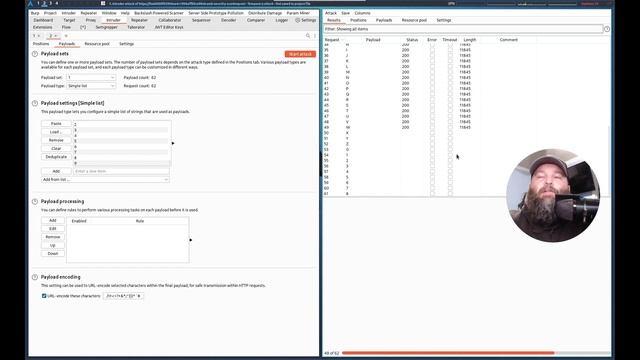The image size is (640, 360).
Task: Click the Edit button in Payload processing
Action: (x=53, y=229)
